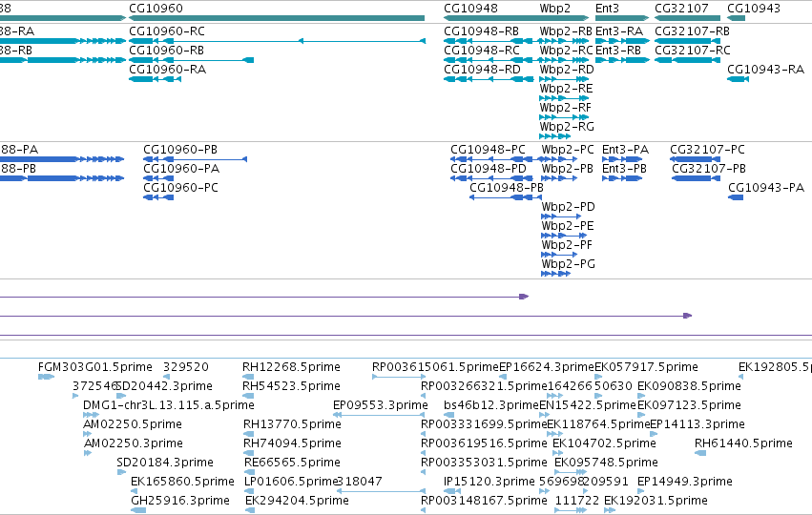Select EST RH54523.5prime

pyautogui.click(x=291, y=386)
